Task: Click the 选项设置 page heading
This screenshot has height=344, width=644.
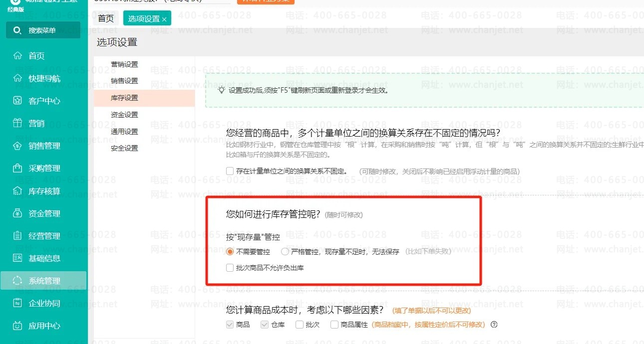Action: click(x=117, y=42)
